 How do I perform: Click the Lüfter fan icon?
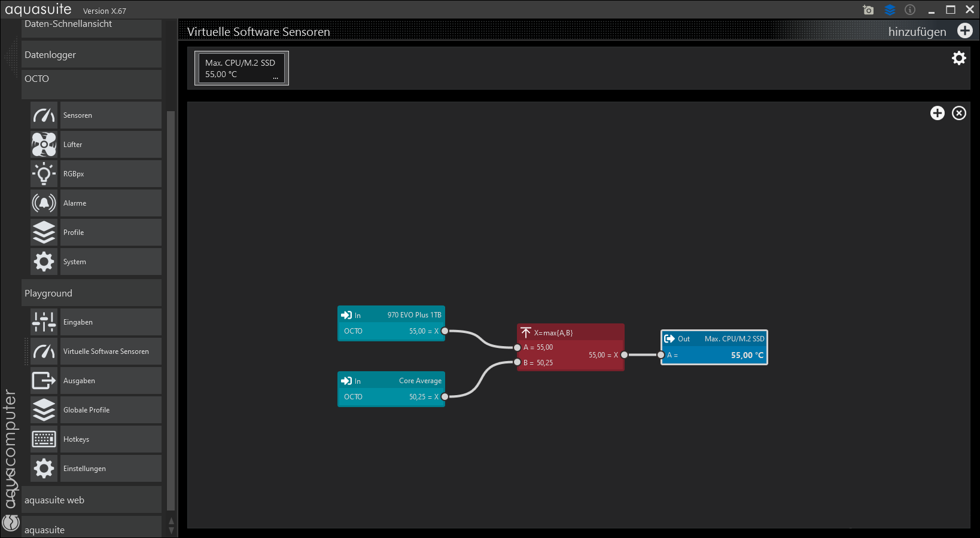(x=44, y=145)
